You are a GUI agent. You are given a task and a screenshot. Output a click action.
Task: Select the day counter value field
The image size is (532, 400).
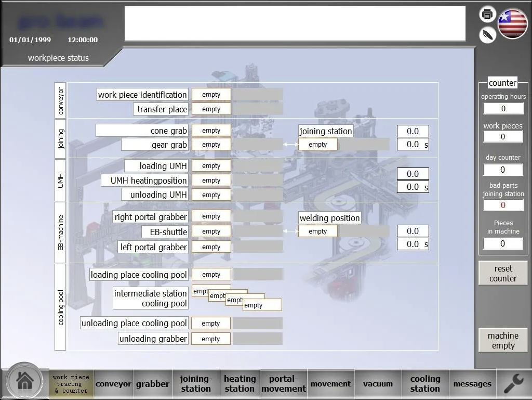pyautogui.click(x=502, y=170)
